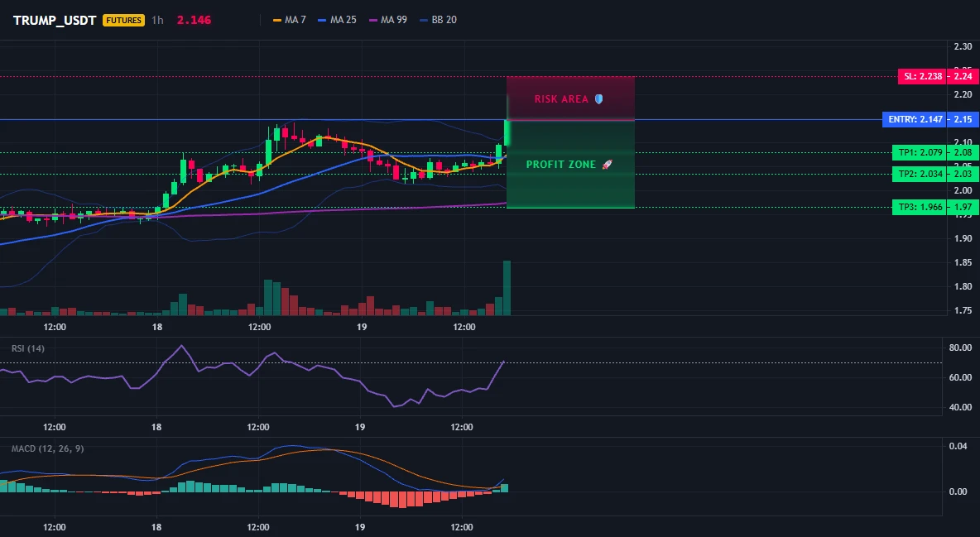Click the 1.75 value on price axis

coord(963,310)
